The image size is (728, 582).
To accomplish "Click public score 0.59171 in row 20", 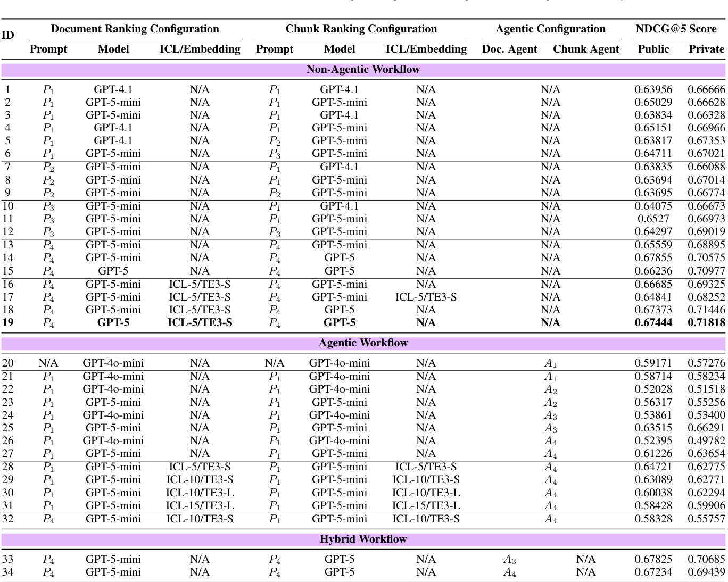I will [x=653, y=363].
